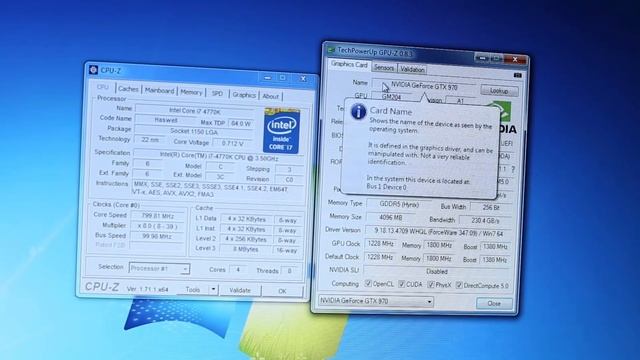Click the GPU-Z screenshot camera icon

click(518, 75)
